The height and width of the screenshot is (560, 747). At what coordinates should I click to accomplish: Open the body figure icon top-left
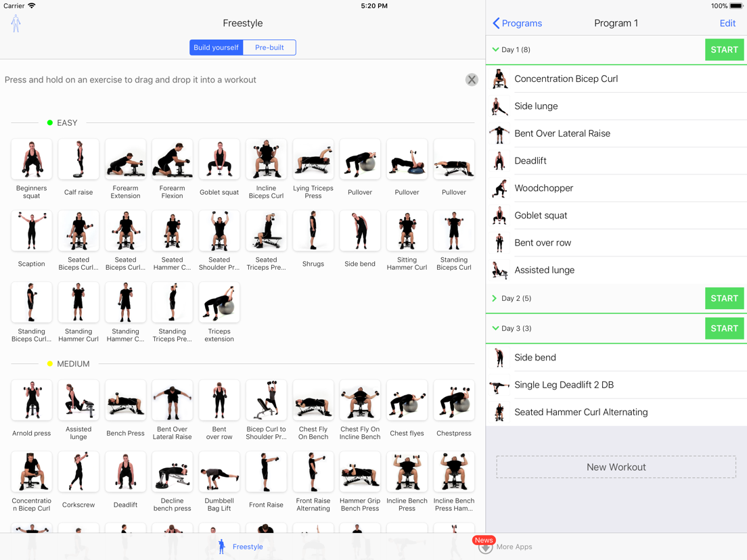tap(16, 23)
